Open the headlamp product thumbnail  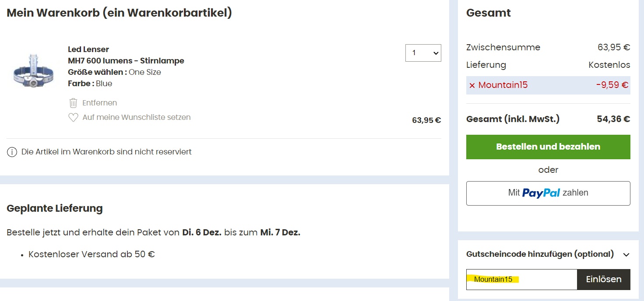(x=34, y=71)
